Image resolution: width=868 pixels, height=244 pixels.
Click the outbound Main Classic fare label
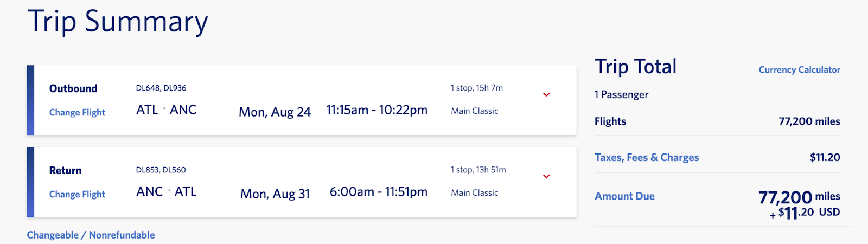474,111
